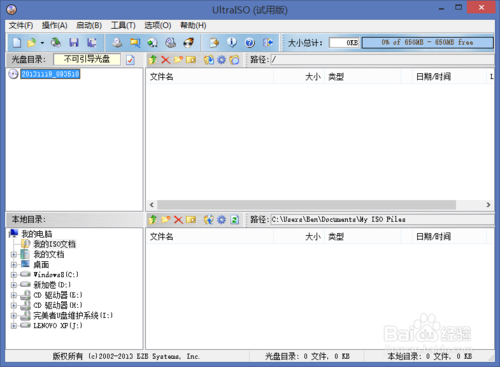Click the up-folder arrow in local pane
500x367 pixels.
pos(153,219)
